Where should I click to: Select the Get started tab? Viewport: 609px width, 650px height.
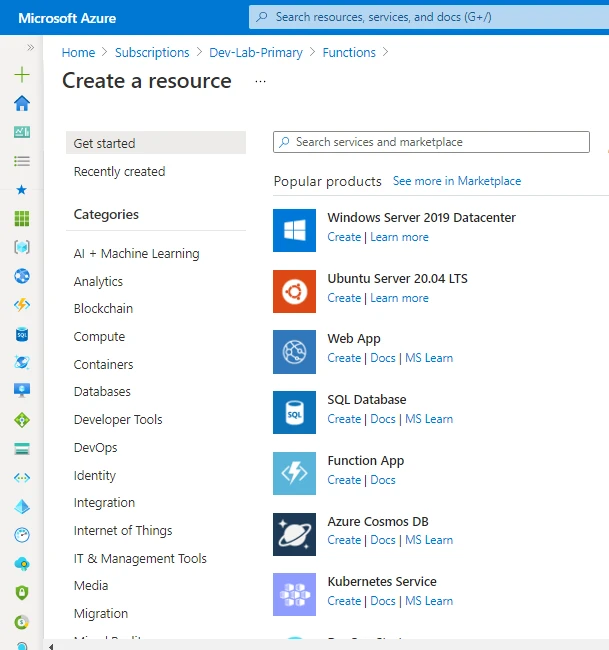click(x=156, y=143)
